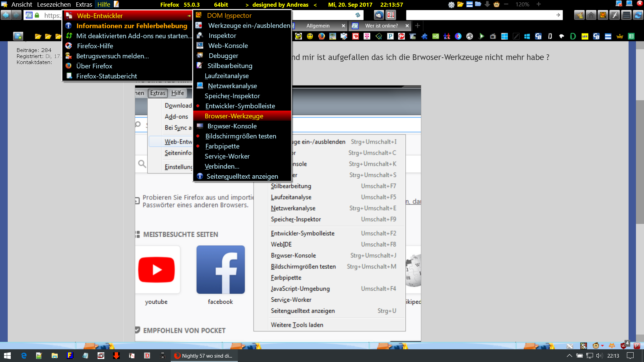Toggle Entwickler-Symbolleiste menu option

(240, 106)
